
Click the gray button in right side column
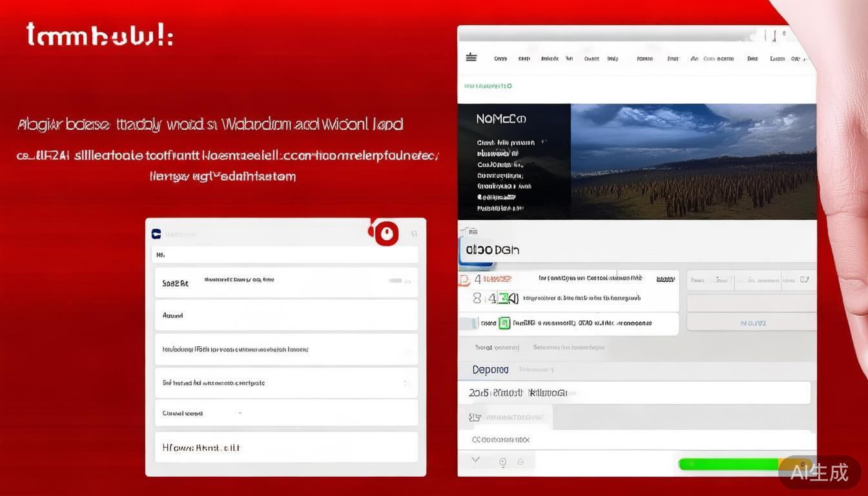point(751,322)
